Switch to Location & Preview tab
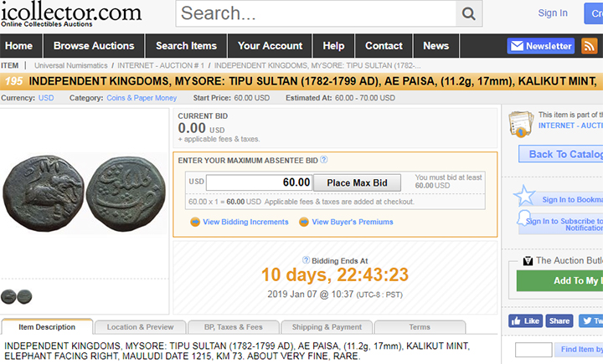The height and width of the screenshot is (364, 603). point(141,327)
